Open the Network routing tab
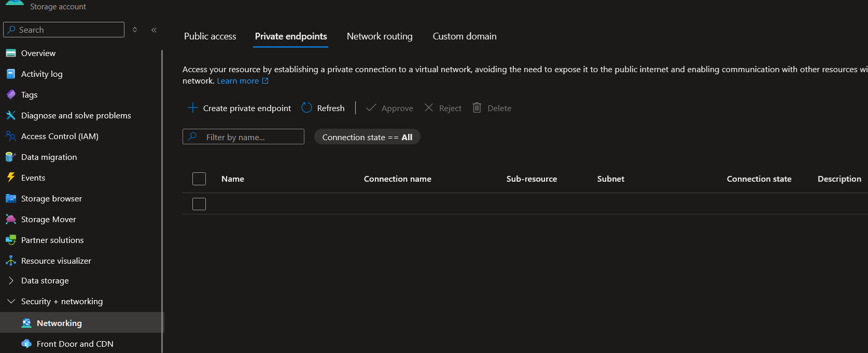The height and width of the screenshot is (353, 868). 380,36
